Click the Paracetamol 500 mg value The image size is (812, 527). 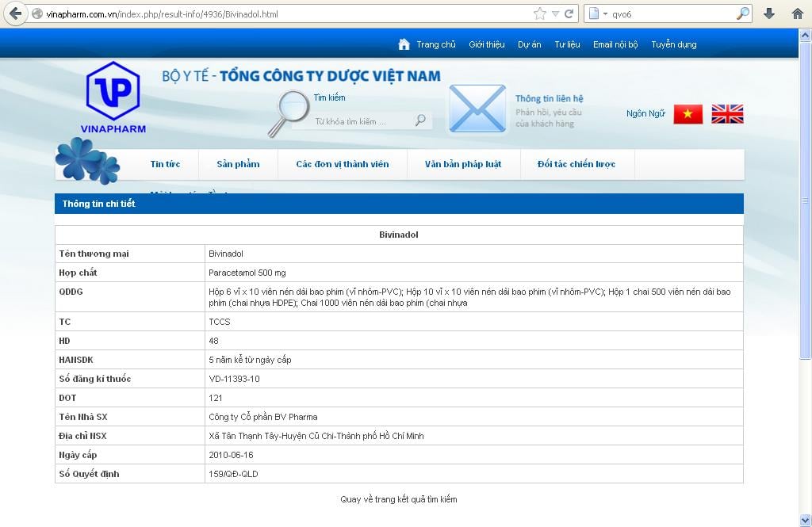coord(247,273)
